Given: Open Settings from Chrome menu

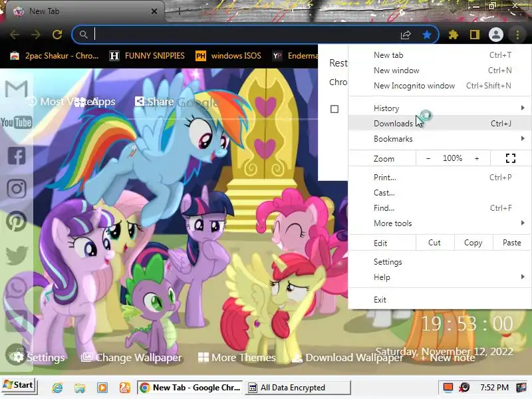Looking at the screenshot, I should 440,261.
